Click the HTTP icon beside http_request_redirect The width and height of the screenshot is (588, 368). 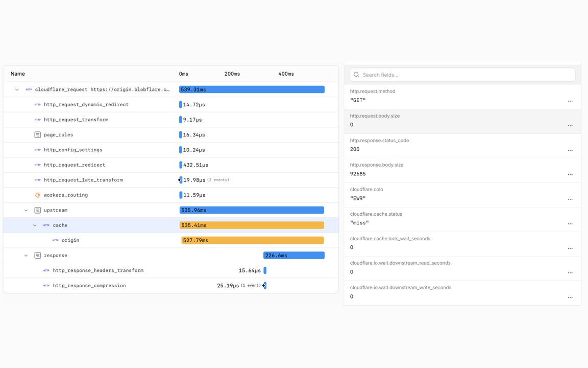click(x=37, y=165)
